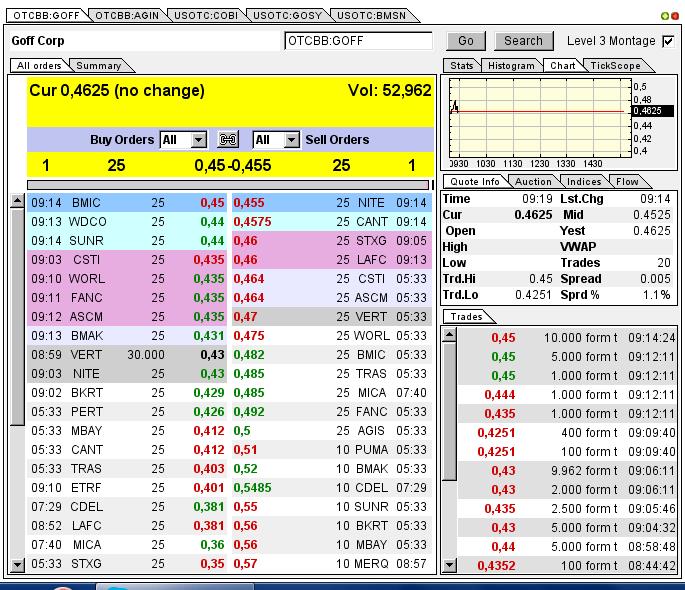
Task: Select the Quote Info tab
Action: click(x=475, y=182)
